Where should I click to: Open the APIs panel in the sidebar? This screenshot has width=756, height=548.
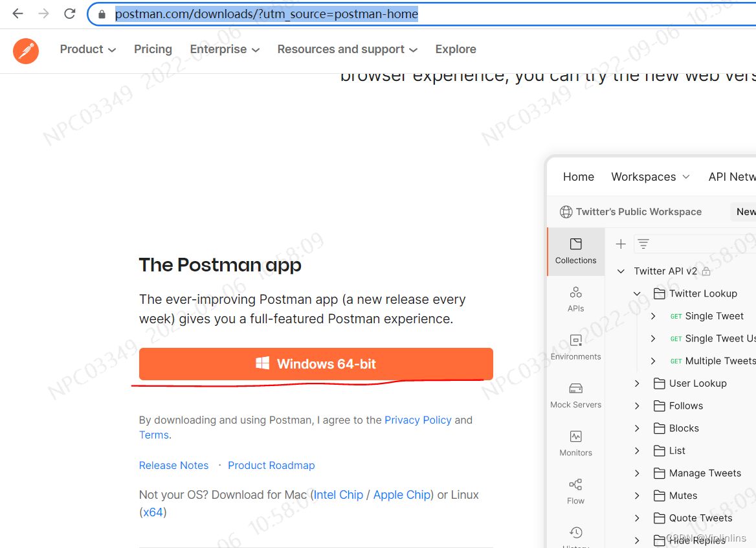click(575, 299)
